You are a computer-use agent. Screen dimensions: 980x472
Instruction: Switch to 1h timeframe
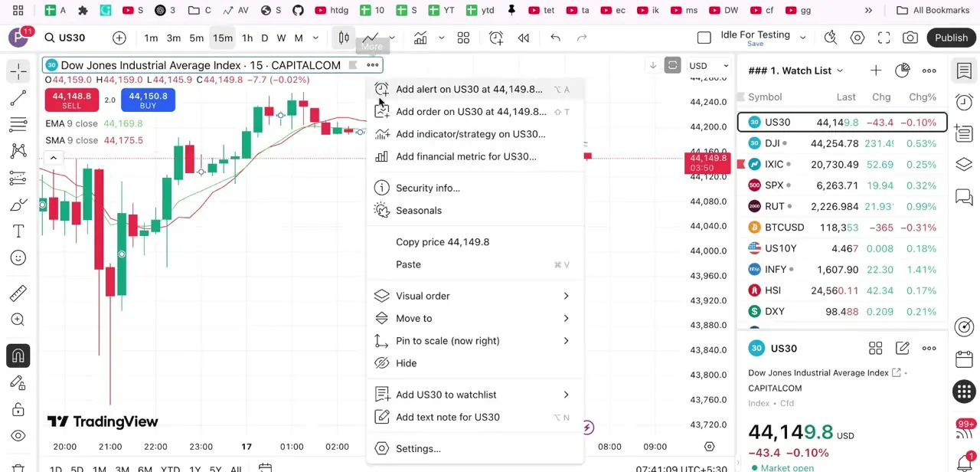pos(247,38)
